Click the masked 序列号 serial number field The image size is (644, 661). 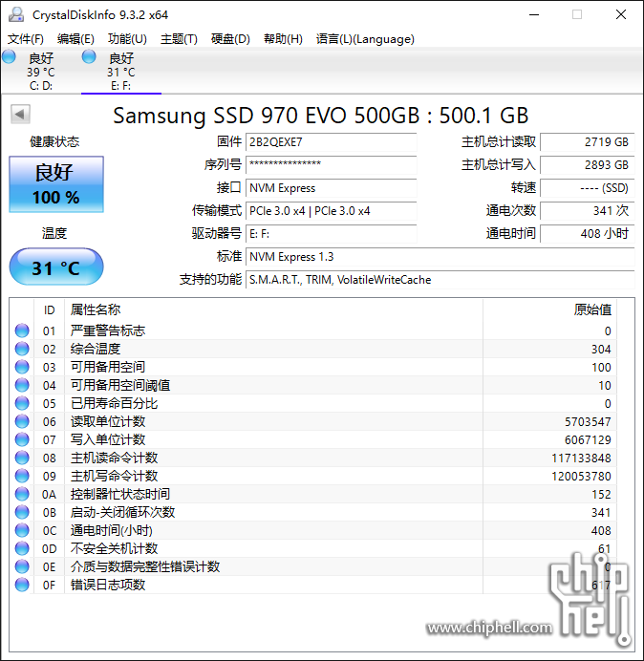click(x=331, y=165)
